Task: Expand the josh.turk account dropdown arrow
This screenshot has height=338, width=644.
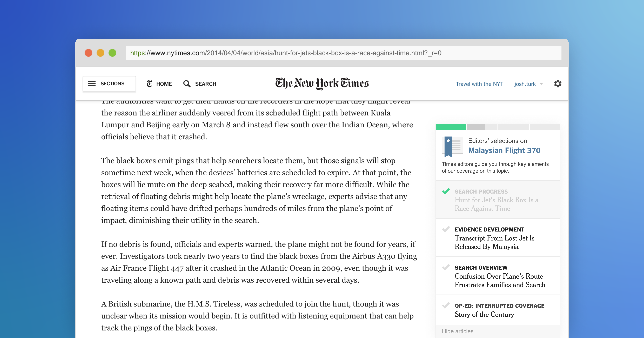Action: click(x=541, y=84)
